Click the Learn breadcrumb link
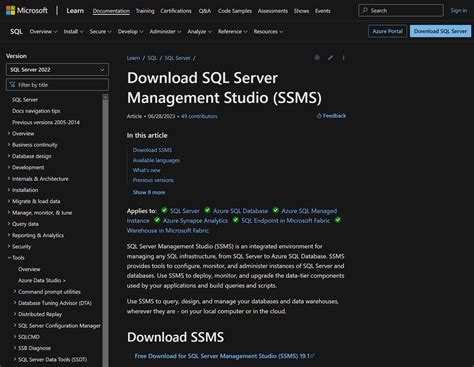 [133, 58]
